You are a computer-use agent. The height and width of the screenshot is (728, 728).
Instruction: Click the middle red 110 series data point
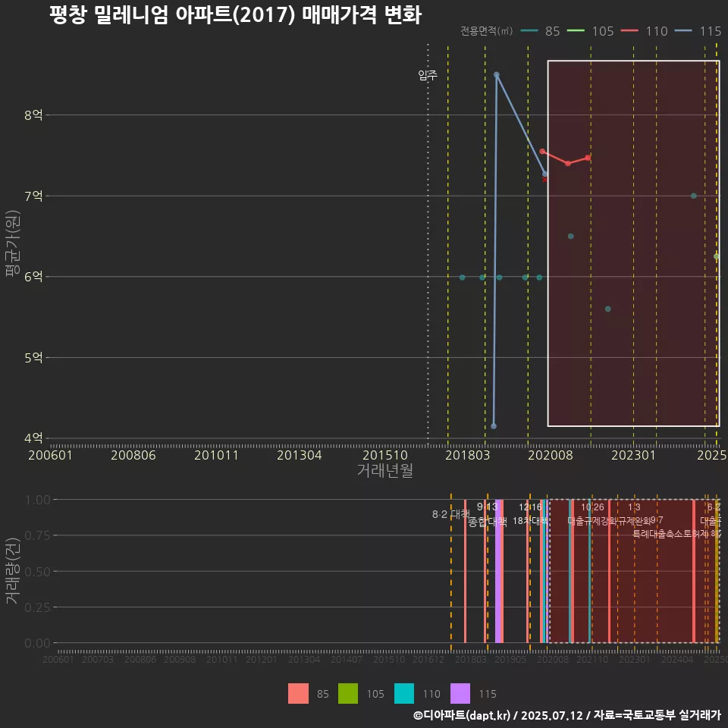[x=568, y=164]
